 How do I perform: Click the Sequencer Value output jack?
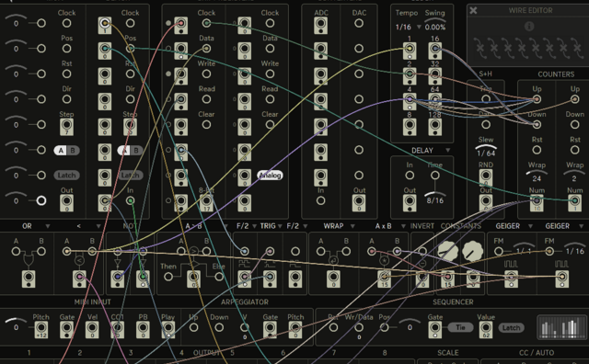486,329
